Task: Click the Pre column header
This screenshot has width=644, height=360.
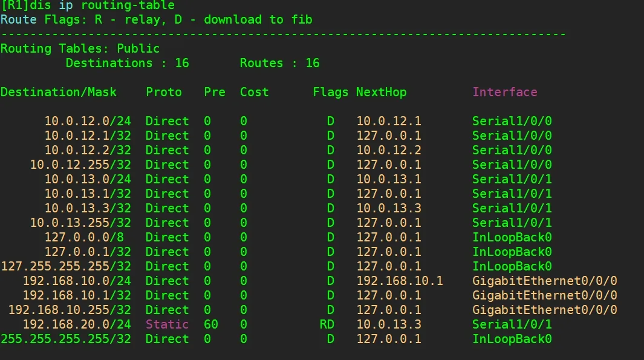Action: pos(214,92)
